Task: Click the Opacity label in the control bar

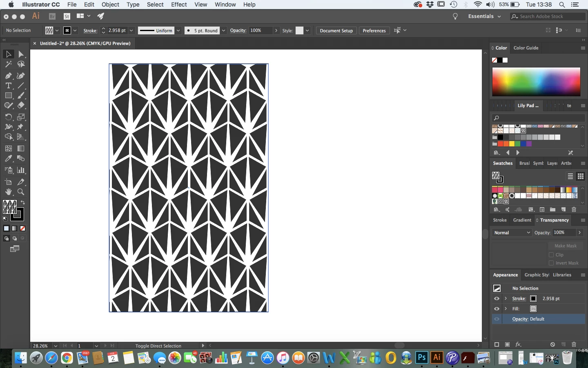Action: [x=238, y=31]
